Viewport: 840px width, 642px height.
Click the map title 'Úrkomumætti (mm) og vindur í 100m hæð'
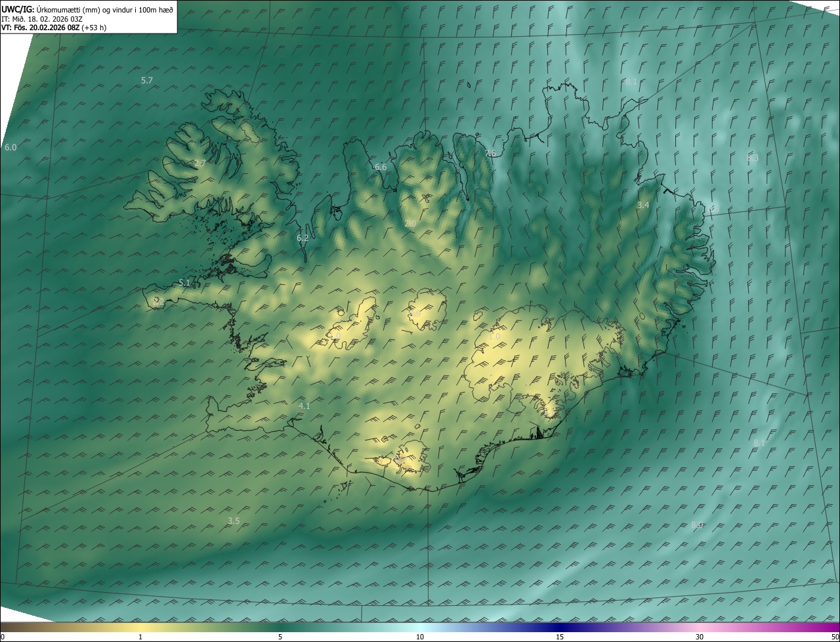105,9
